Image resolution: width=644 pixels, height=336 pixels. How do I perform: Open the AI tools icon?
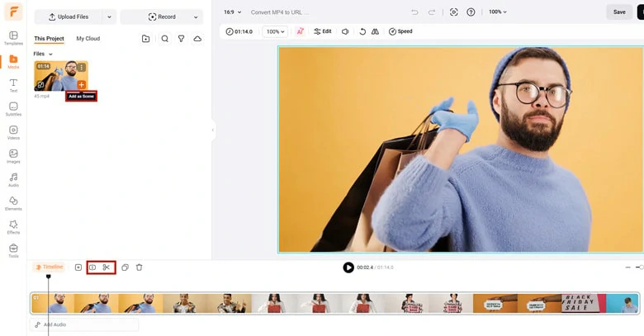click(x=301, y=31)
